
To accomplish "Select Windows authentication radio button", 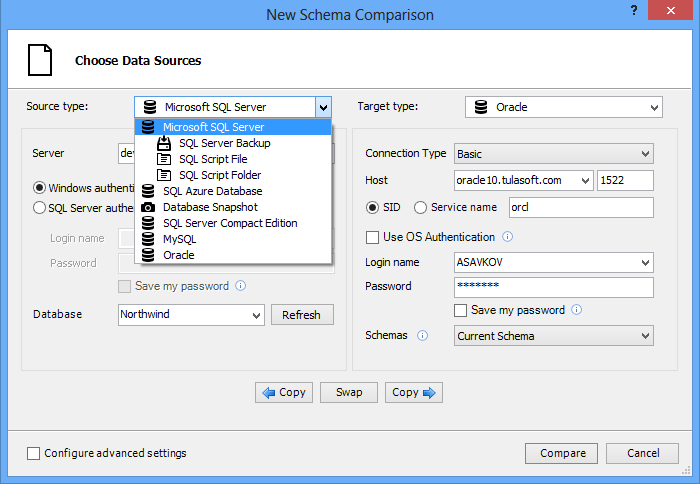I will (39, 188).
